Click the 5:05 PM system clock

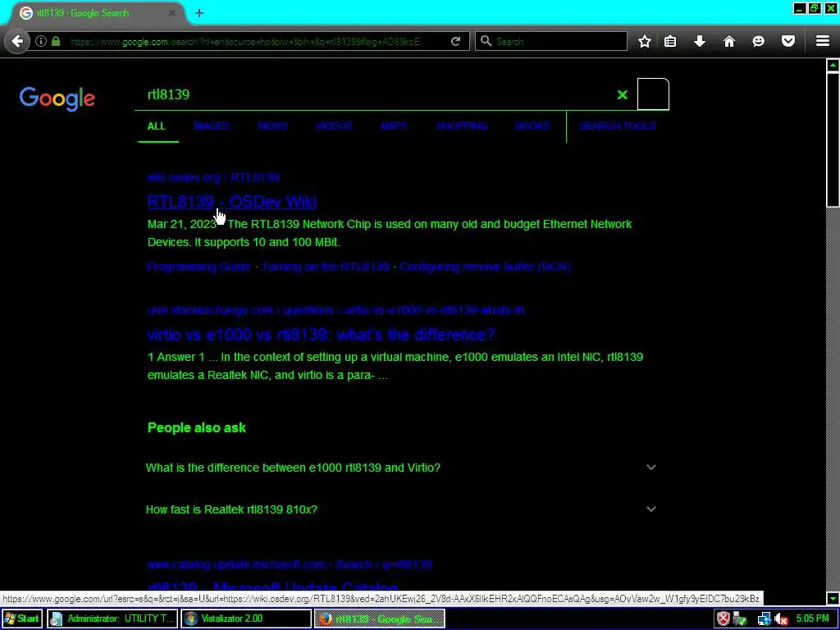[812, 619]
